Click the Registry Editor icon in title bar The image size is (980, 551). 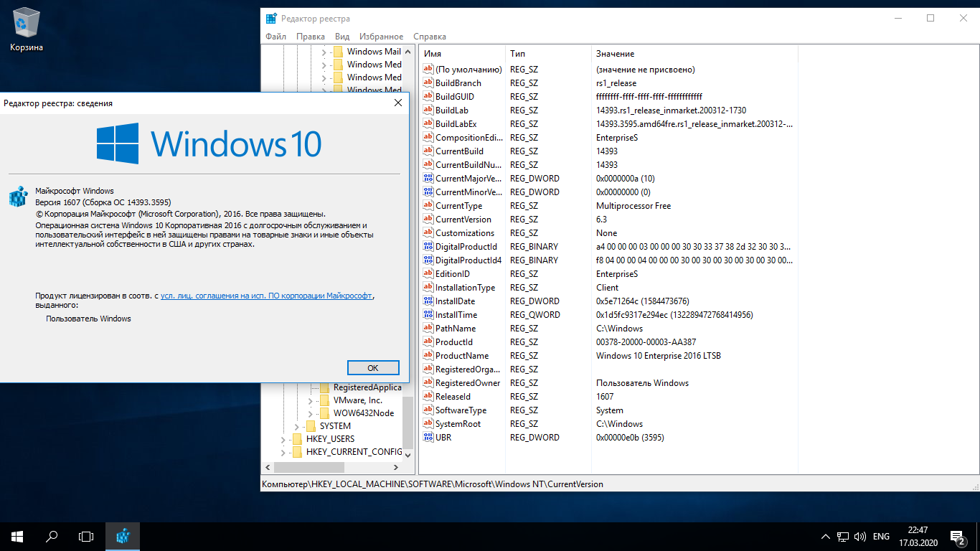coord(270,19)
